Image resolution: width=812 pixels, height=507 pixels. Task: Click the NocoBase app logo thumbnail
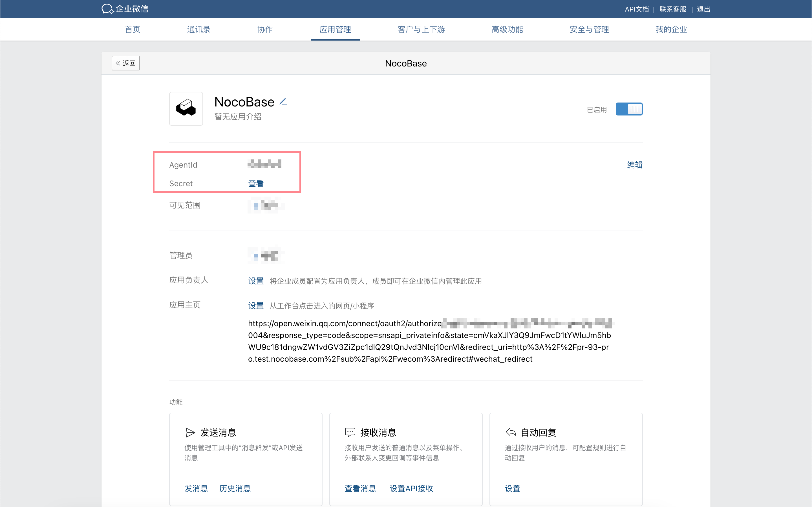pyautogui.click(x=186, y=109)
